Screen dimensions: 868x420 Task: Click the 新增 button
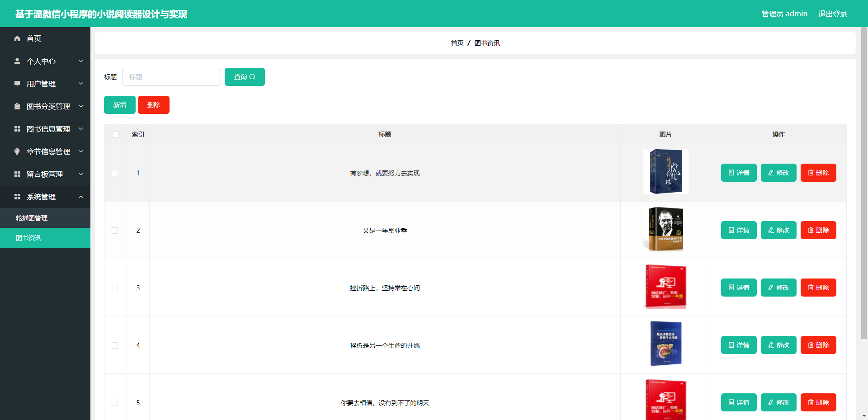point(119,104)
